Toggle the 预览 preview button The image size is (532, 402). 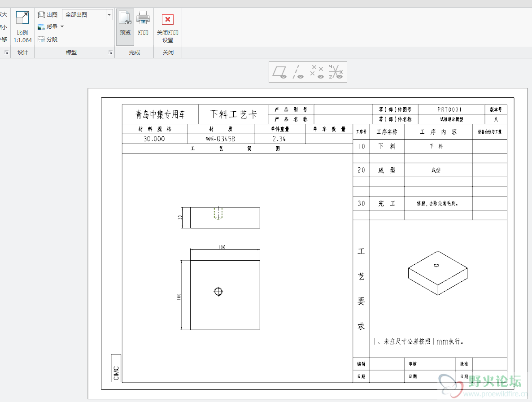coord(125,27)
